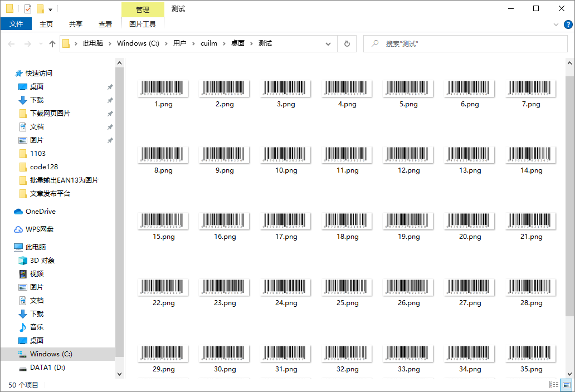Click the 音乐 note icon

[x=23, y=327]
